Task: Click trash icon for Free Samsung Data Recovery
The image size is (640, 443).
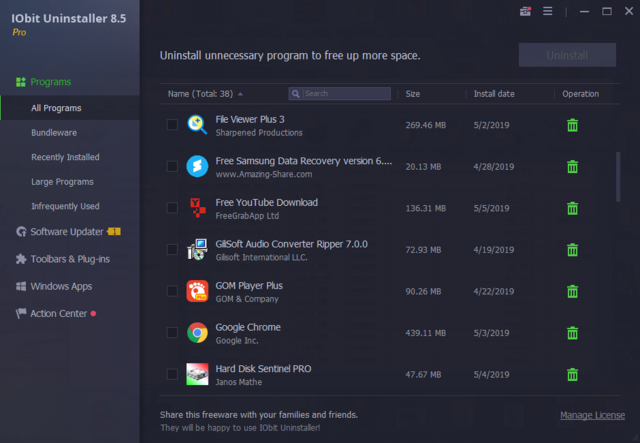Action: [x=572, y=167]
